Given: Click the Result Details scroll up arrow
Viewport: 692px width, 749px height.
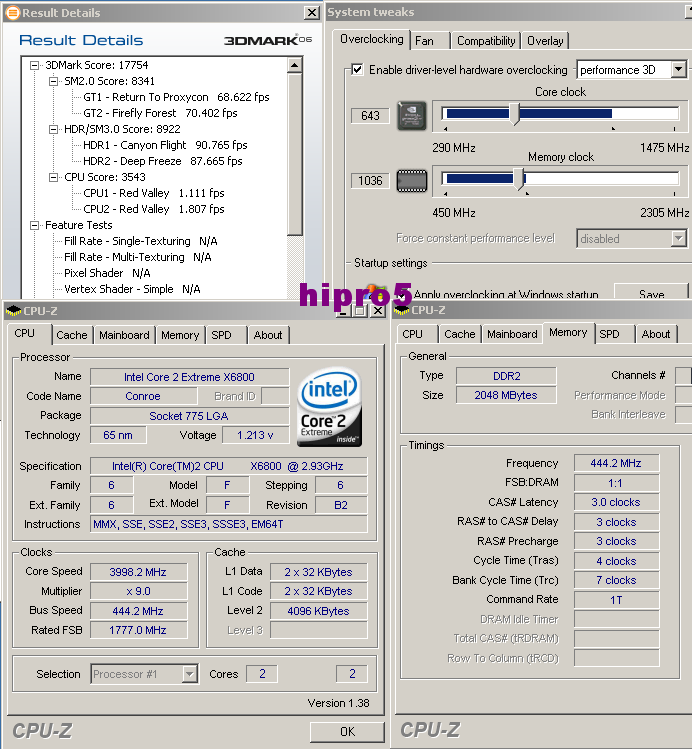Looking at the screenshot, I should (x=295, y=65).
